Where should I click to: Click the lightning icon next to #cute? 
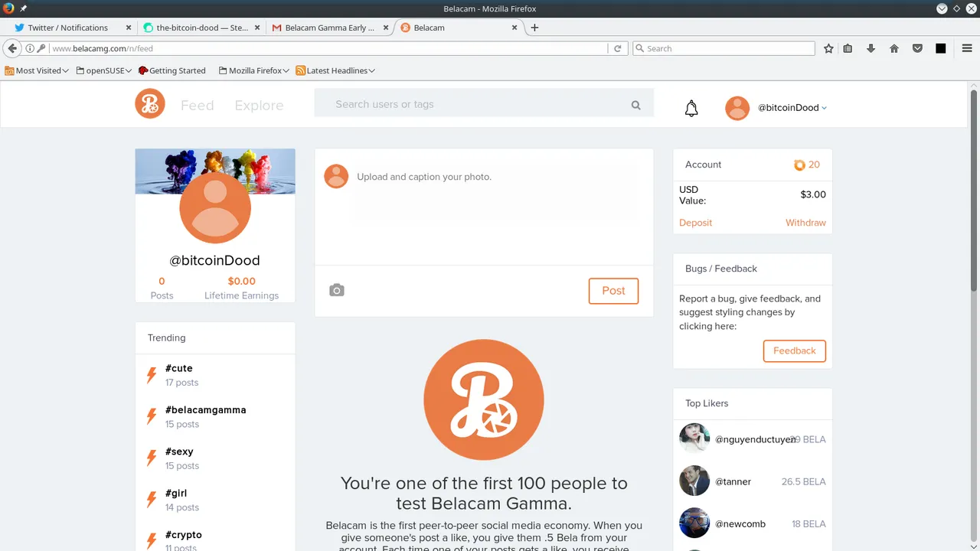point(152,375)
